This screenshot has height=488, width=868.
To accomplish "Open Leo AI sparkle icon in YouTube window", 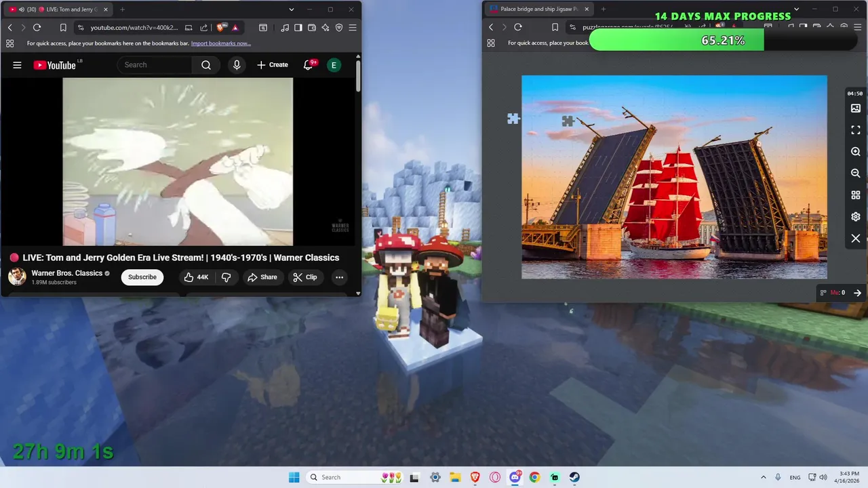I will (x=325, y=27).
